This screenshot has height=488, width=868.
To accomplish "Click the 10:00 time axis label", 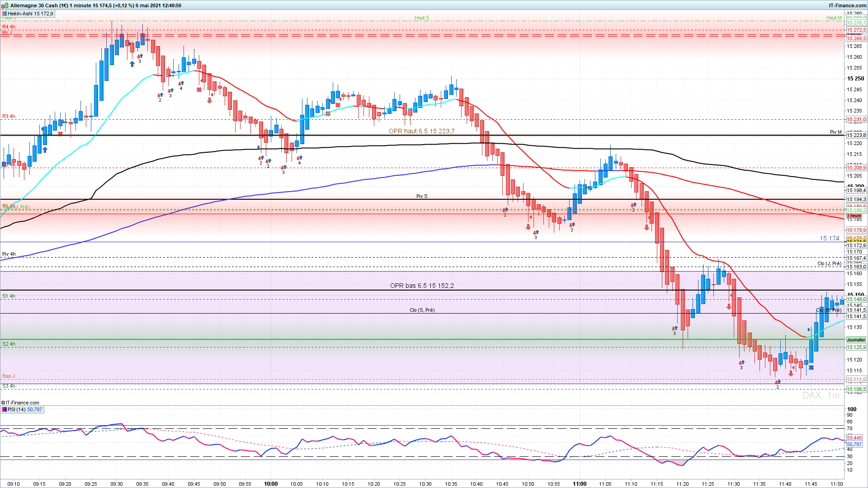I will click(271, 483).
